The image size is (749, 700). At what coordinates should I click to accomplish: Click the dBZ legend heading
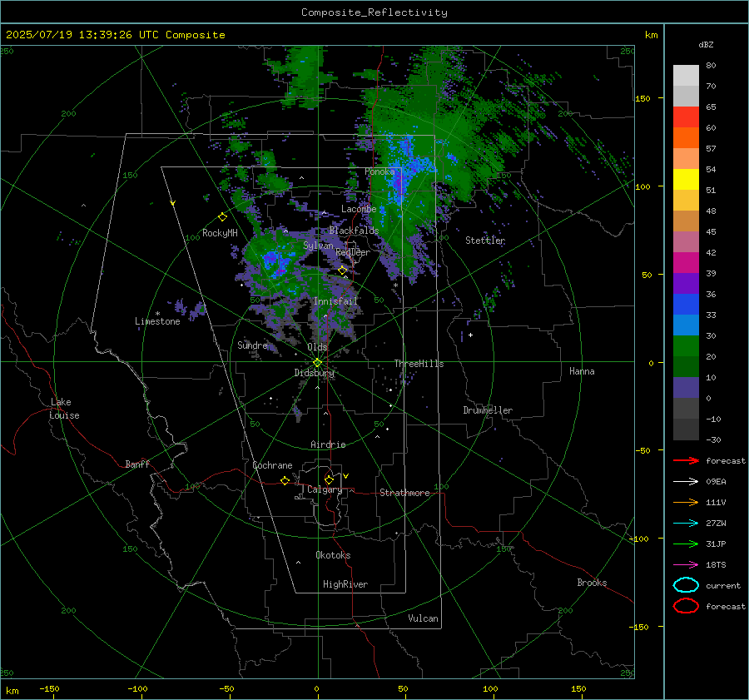[706, 44]
